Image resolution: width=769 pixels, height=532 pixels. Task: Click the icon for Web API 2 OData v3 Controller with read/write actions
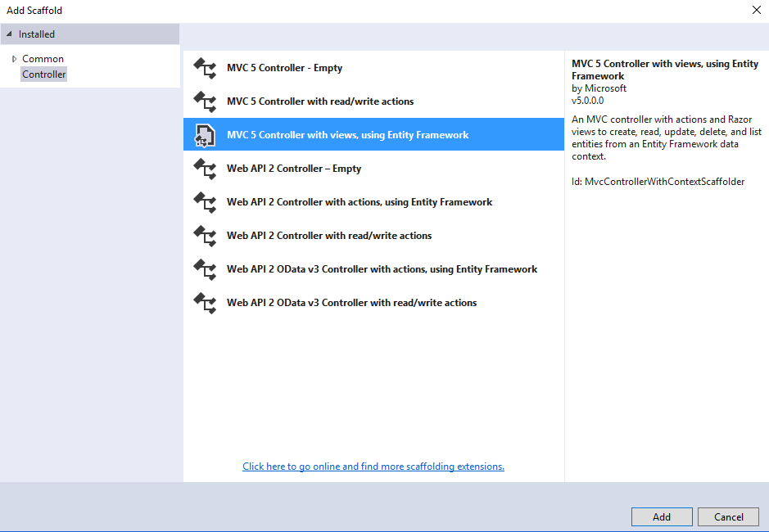click(205, 303)
